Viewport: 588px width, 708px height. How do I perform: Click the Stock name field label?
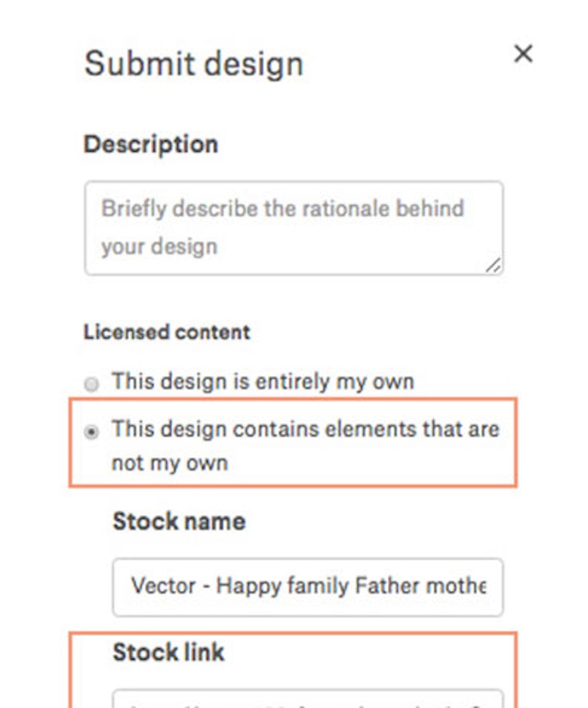tap(179, 522)
